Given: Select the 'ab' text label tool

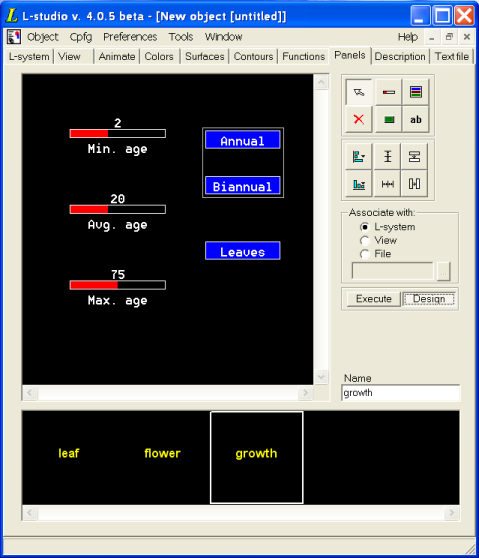Looking at the screenshot, I should tap(416, 119).
